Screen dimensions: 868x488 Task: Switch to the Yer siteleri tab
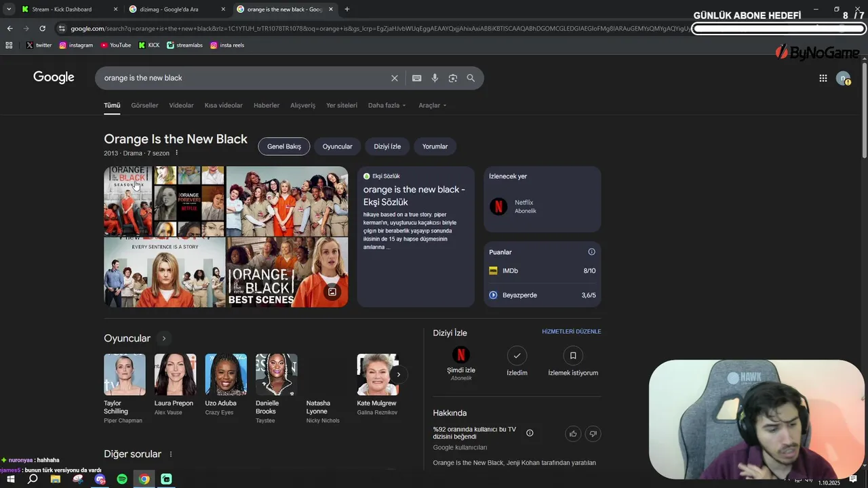[342, 106]
